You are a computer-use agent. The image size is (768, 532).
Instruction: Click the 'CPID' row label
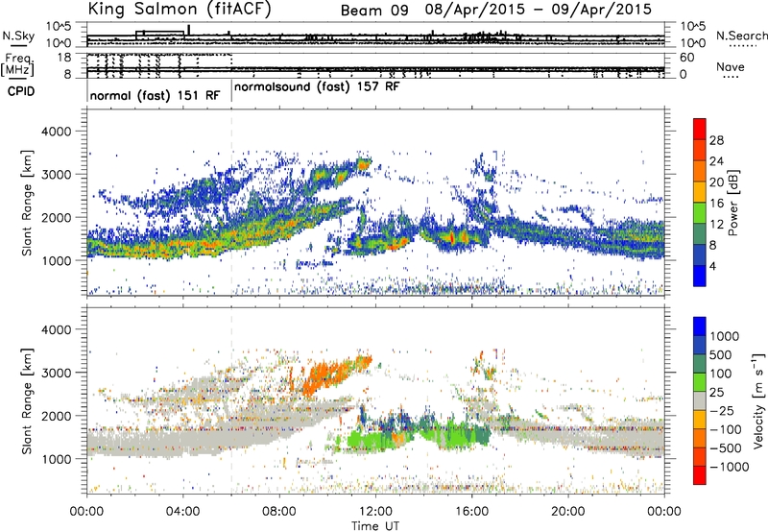[x=21, y=91]
